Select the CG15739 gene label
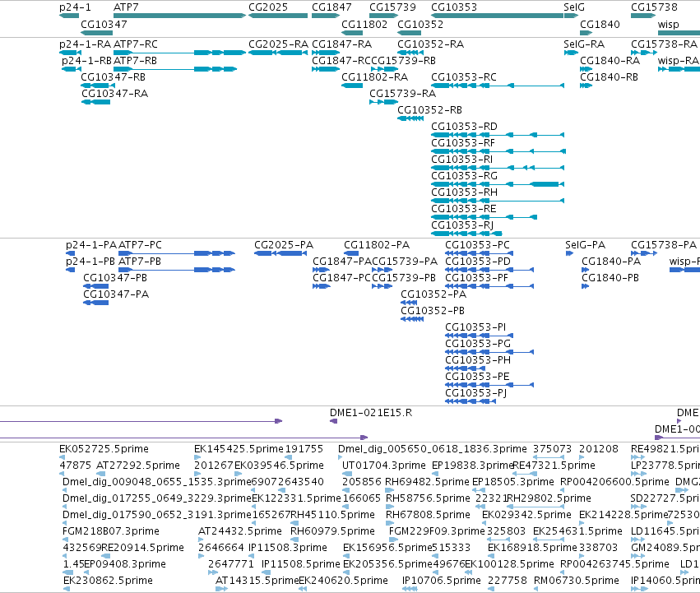 392,7
